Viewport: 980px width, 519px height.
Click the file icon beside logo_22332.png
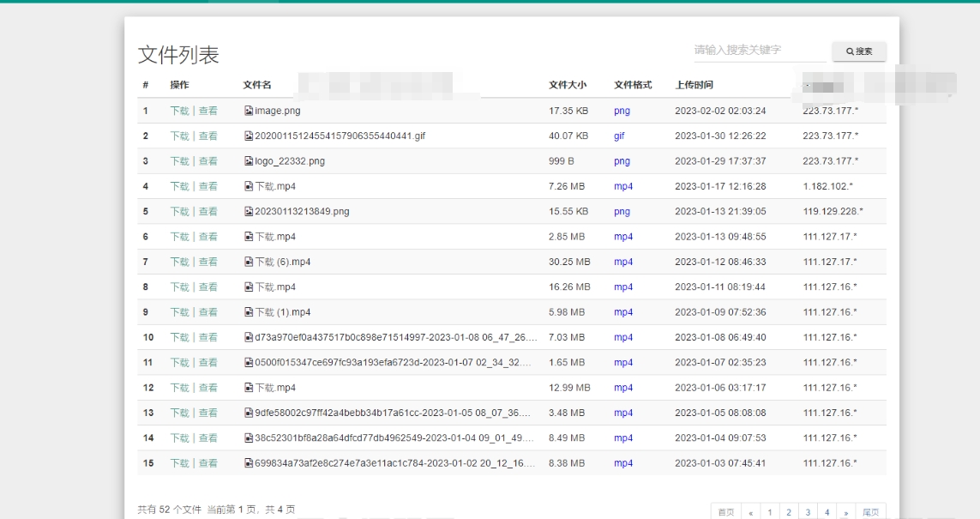click(249, 160)
